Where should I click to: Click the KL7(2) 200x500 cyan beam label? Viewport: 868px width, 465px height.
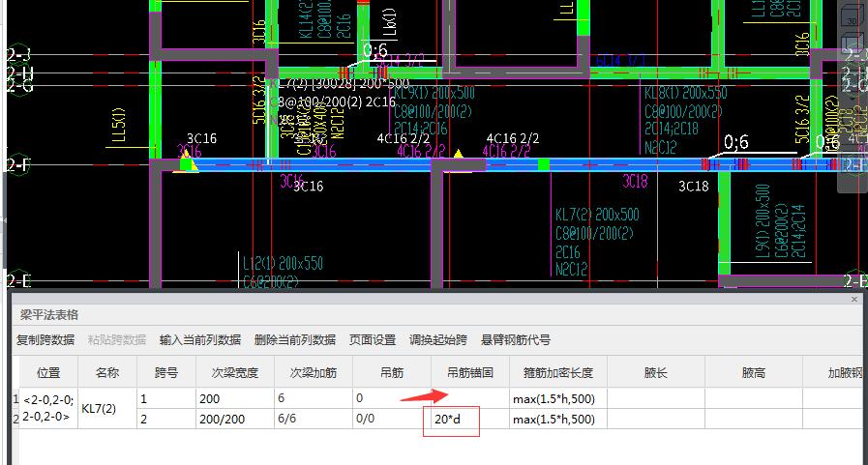pyautogui.click(x=597, y=215)
